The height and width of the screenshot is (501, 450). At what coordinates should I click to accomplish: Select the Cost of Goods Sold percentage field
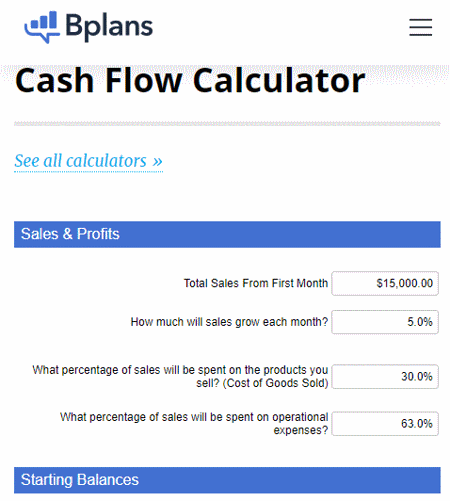tap(385, 377)
